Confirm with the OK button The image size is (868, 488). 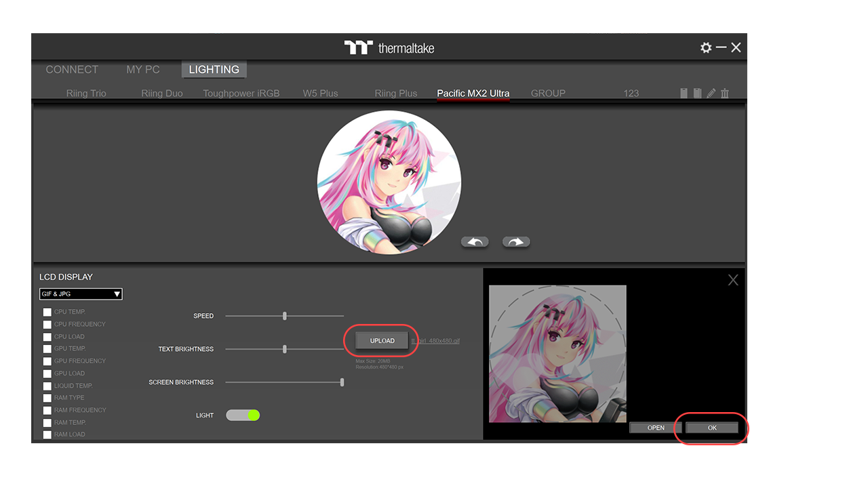[x=712, y=428]
